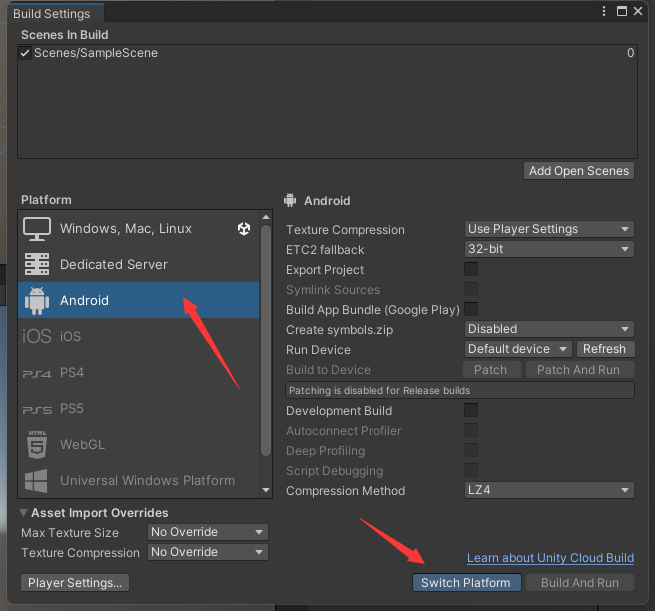
Task: Toggle the Build App Bundle checkbox
Action: [x=471, y=309]
